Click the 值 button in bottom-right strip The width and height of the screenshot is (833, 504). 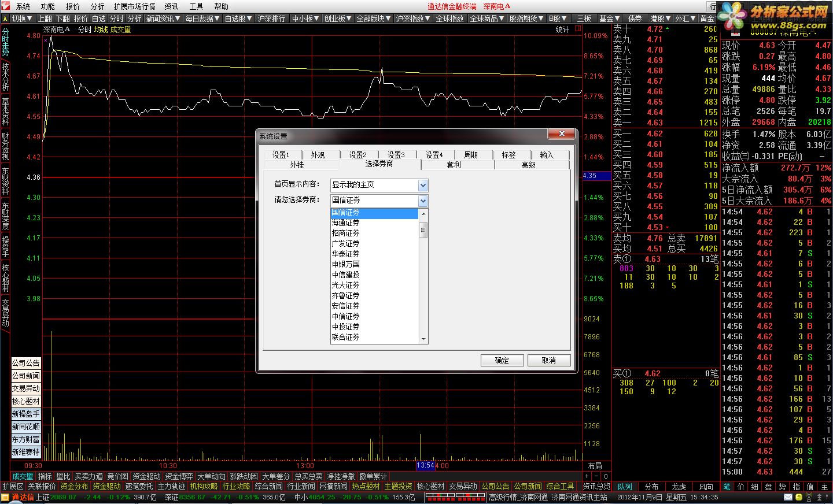[810, 487]
